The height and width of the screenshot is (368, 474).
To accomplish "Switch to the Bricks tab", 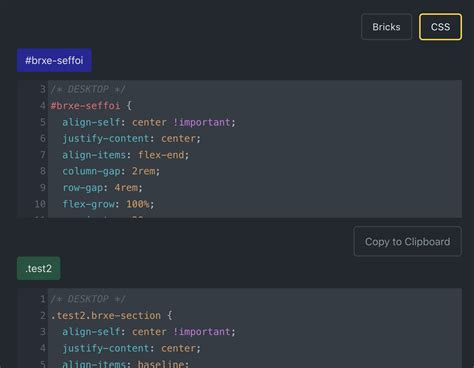I will [x=386, y=27].
